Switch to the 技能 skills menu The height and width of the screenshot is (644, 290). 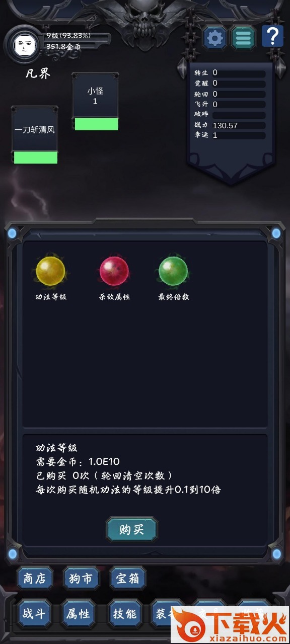(x=125, y=613)
